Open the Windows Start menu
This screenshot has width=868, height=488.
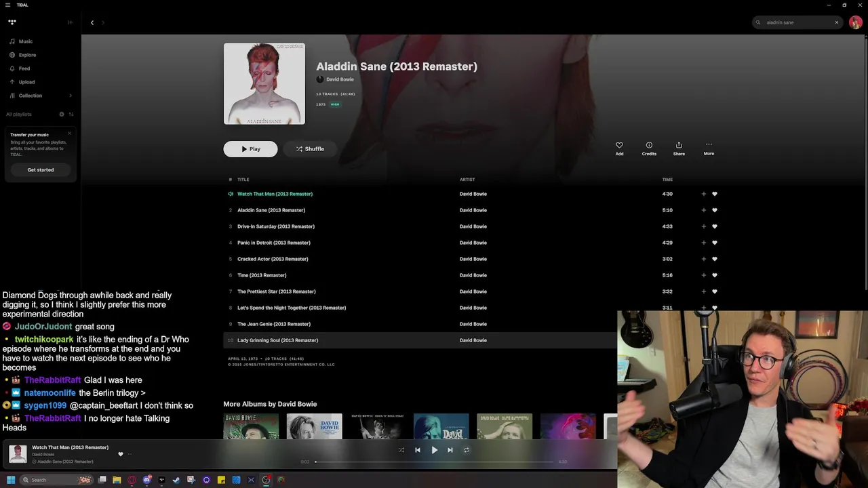[11, 480]
